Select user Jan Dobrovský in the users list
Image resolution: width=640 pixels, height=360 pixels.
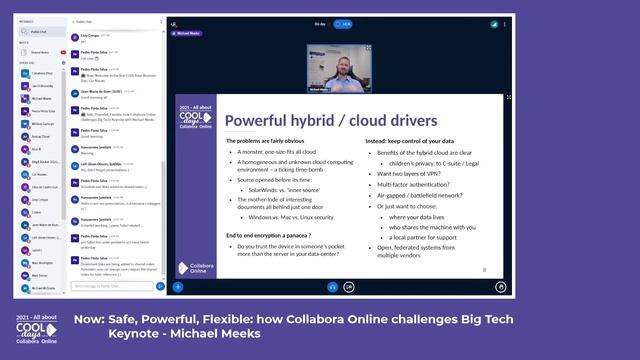[41, 86]
